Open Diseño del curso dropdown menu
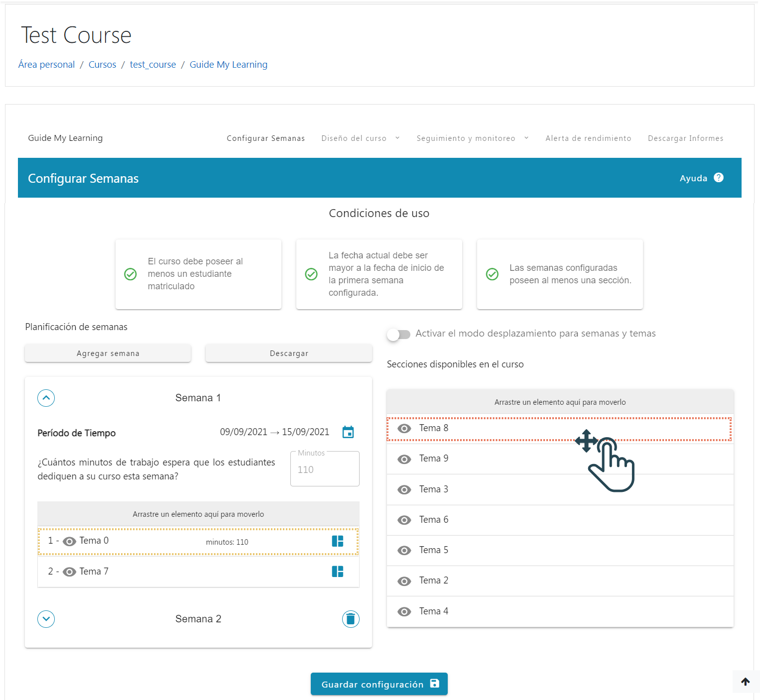The width and height of the screenshot is (760, 700). coord(361,138)
